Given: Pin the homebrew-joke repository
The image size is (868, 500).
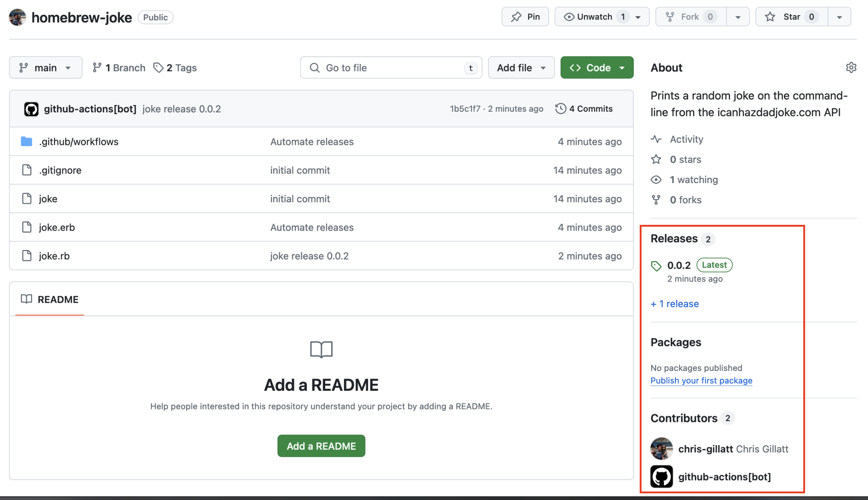Looking at the screenshot, I should click(x=525, y=17).
